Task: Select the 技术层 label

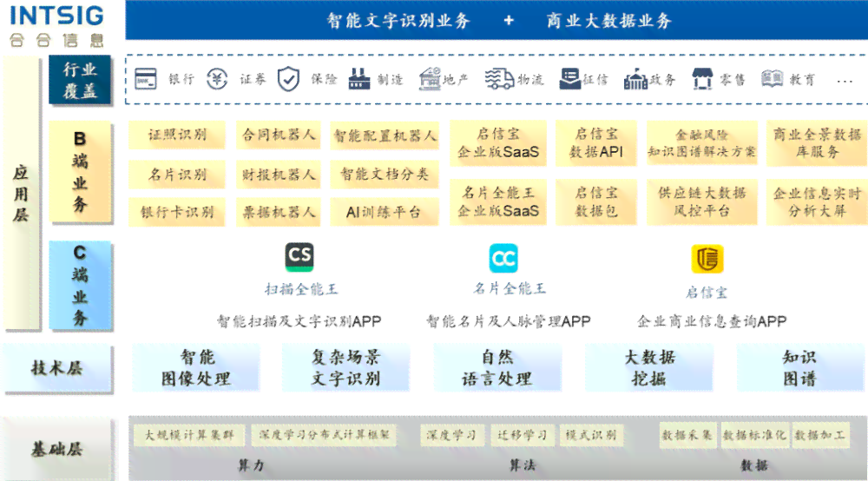Action: (57, 369)
